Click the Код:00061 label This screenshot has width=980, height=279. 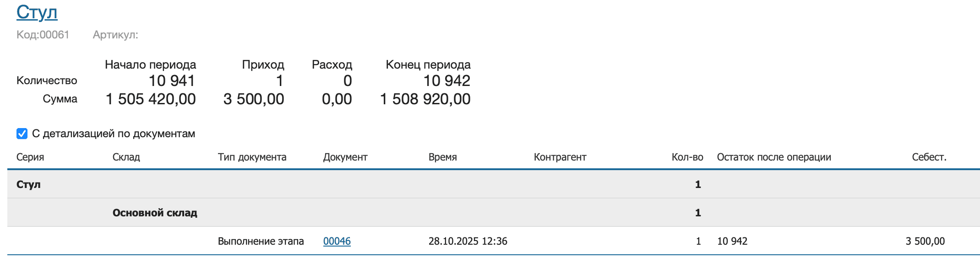pos(42,33)
